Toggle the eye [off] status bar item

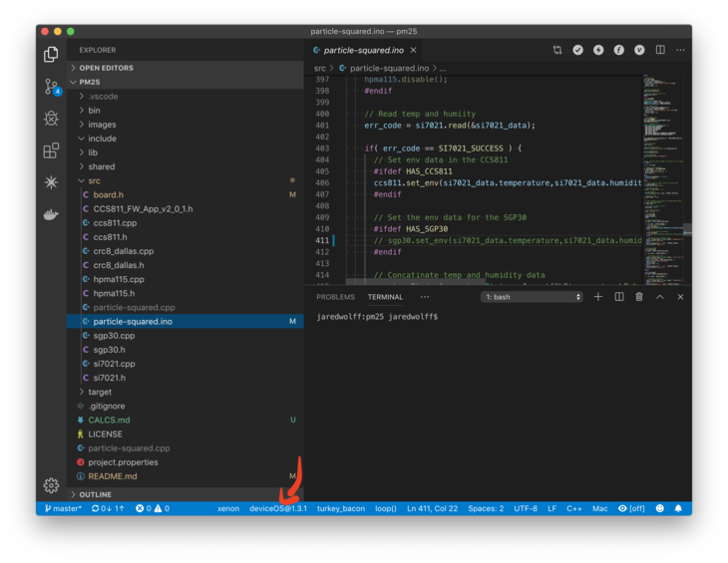(x=631, y=508)
